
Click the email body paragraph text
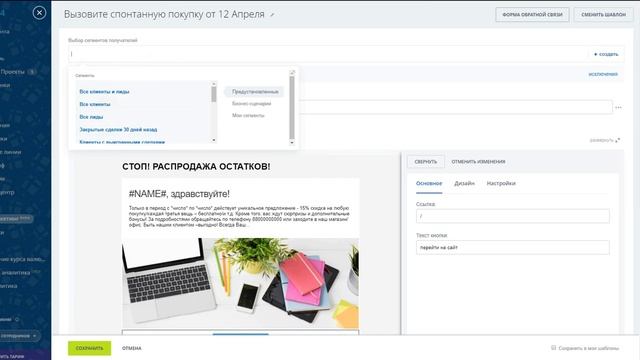click(239, 216)
